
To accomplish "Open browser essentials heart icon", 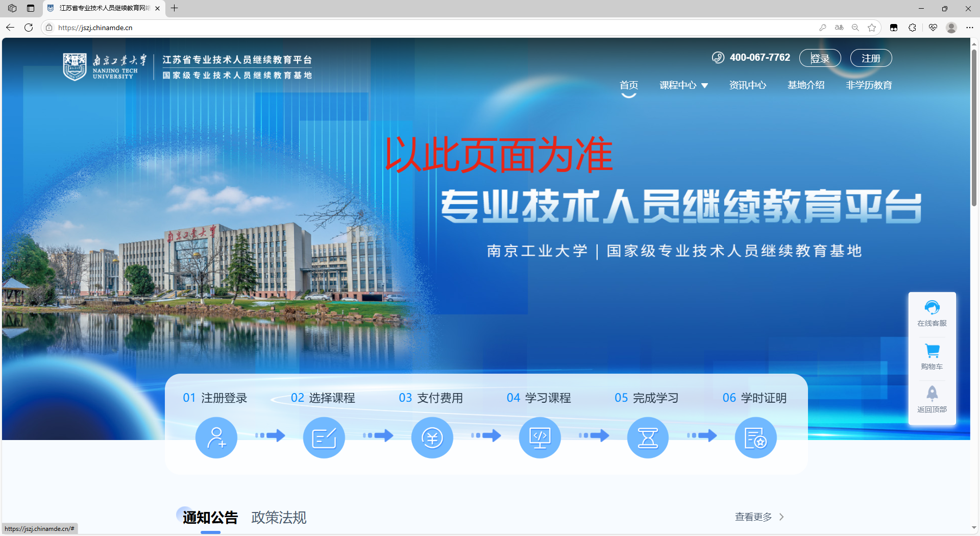I will (933, 28).
